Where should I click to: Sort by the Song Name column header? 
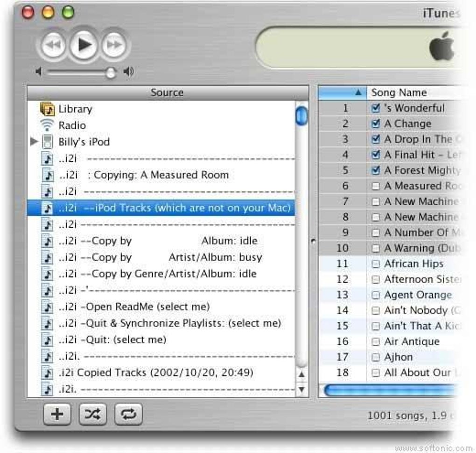click(413, 92)
